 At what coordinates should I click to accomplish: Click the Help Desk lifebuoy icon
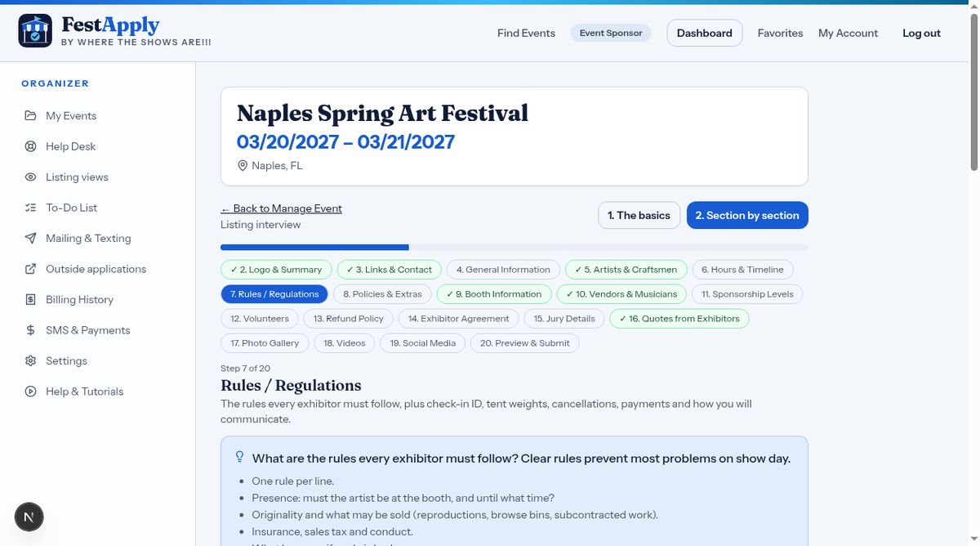(30, 146)
